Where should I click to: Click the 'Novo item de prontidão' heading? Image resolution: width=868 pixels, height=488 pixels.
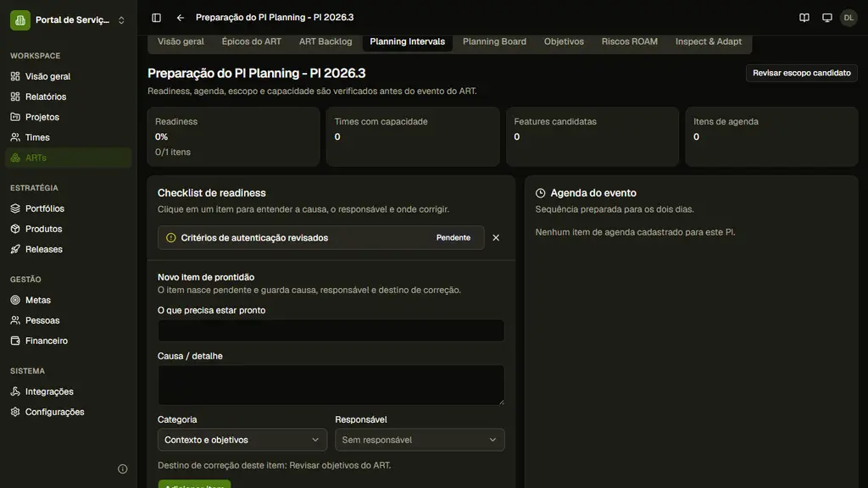tap(206, 277)
